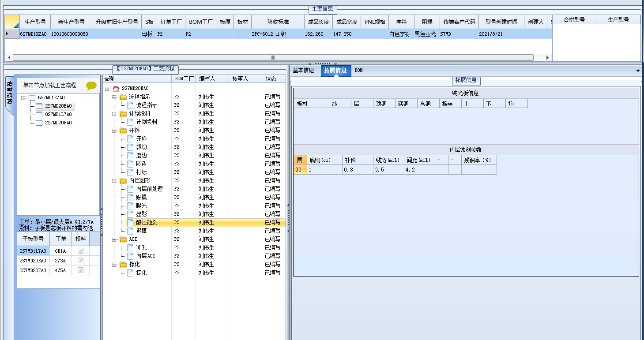Click the document icon beside 圆角
The height and width of the screenshot is (340, 644).
point(130,164)
